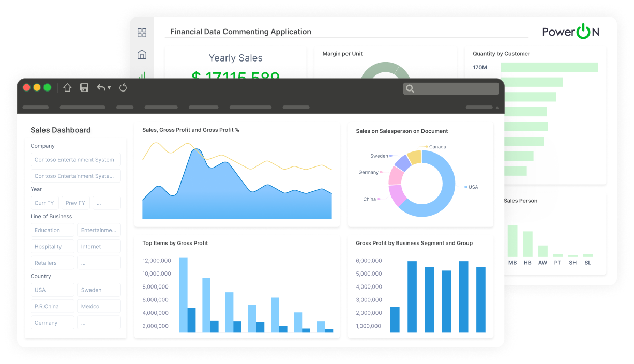Screen dimensions: 634x364
Task: Trigger the Undo arrow icon
Action: click(x=101, y=87)
